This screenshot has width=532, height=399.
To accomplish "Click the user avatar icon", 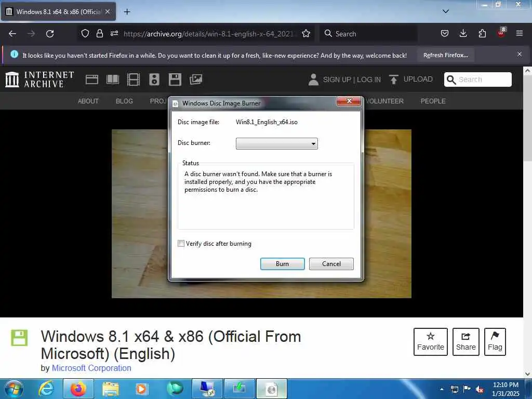I will (x=313, y=79).
